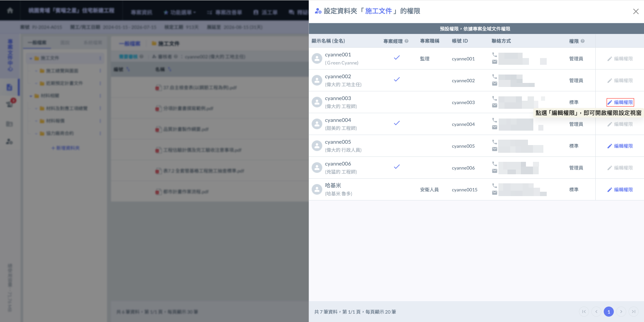Toggle project manager checkmark for cyanne001
Screen dimensions: 644x322
coord(396,58)
